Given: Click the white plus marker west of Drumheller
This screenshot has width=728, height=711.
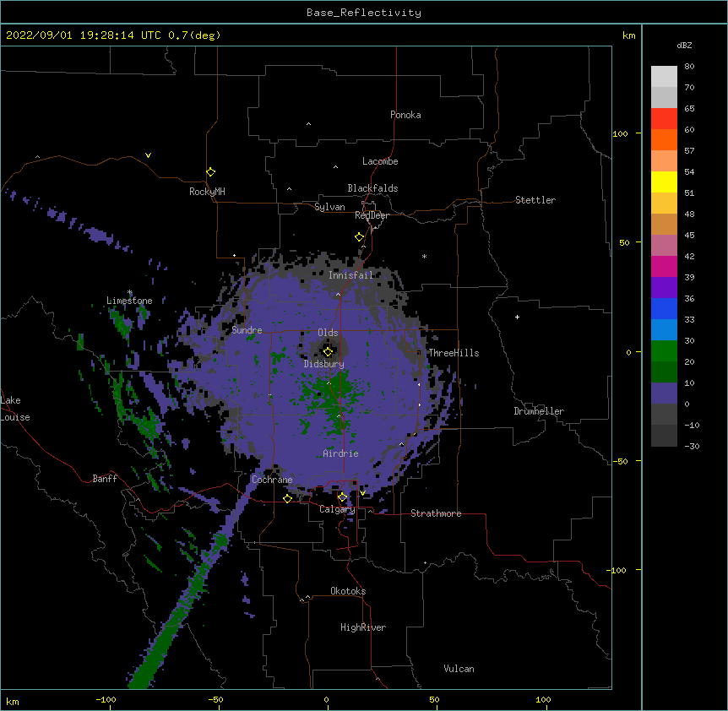Looking at the screenshot, I should 517,317.
